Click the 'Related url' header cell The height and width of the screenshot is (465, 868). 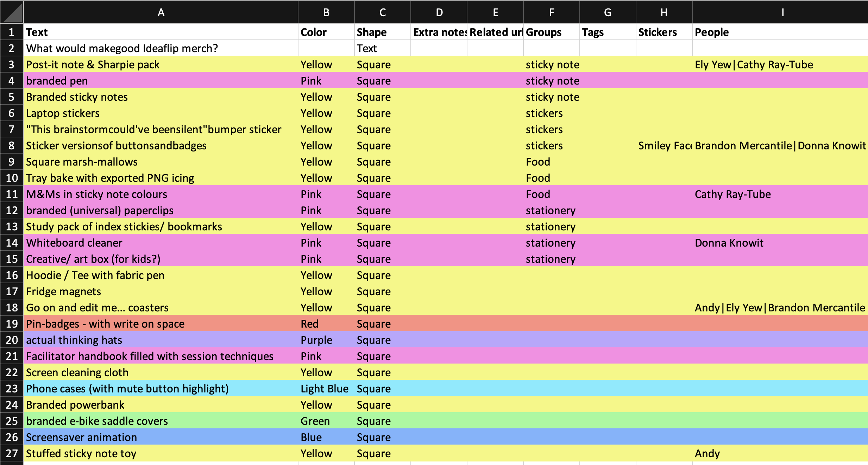pyautogui.click(x=495, y=32)
